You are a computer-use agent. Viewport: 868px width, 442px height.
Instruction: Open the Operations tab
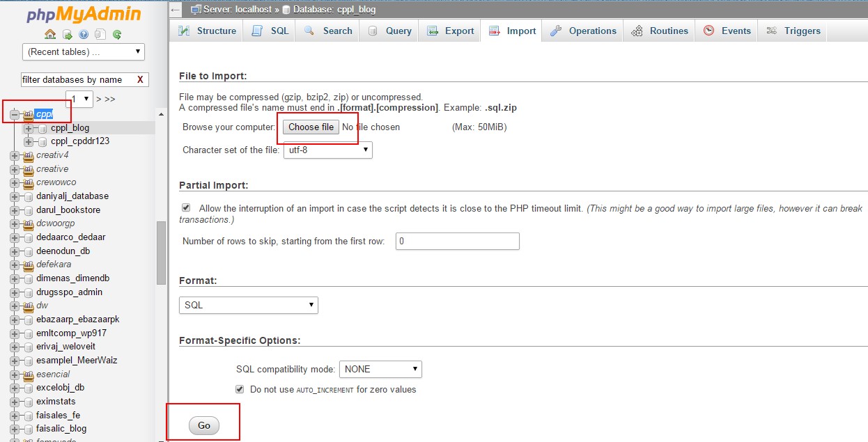(583, 31)
